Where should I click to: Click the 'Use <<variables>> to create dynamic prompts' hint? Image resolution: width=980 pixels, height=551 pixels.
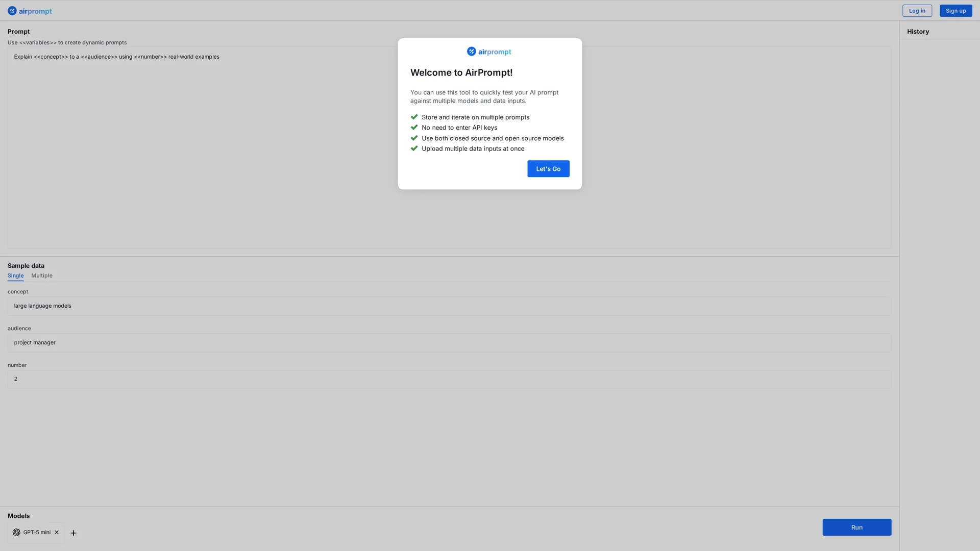pyautogui.click(x=67, y=43)
